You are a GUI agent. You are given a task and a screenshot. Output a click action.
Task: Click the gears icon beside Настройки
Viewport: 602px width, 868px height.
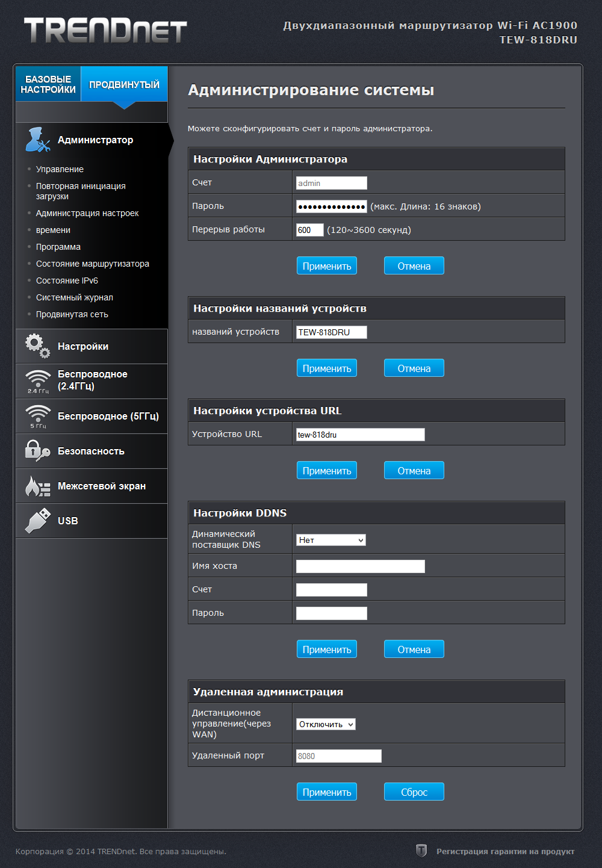click(37, 346)
